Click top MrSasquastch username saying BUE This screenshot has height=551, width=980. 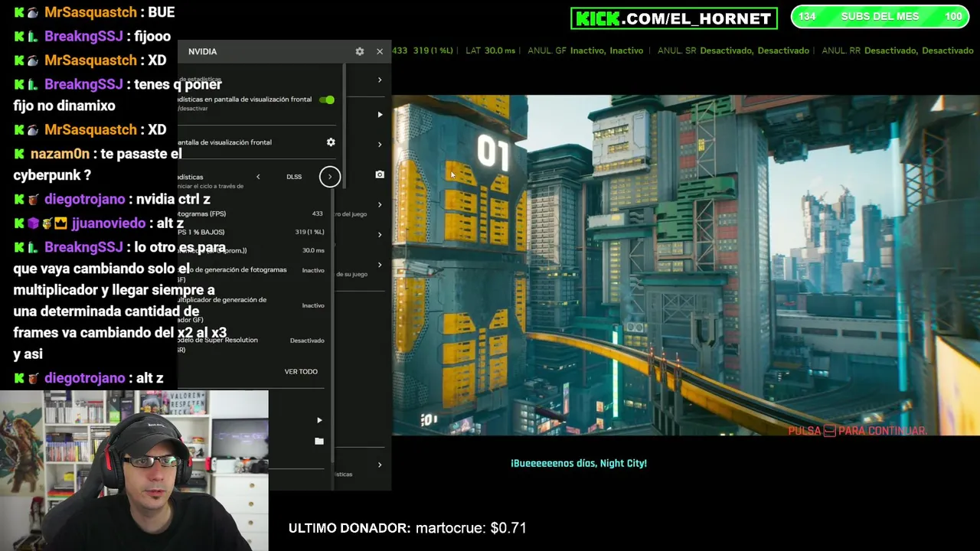90,12
